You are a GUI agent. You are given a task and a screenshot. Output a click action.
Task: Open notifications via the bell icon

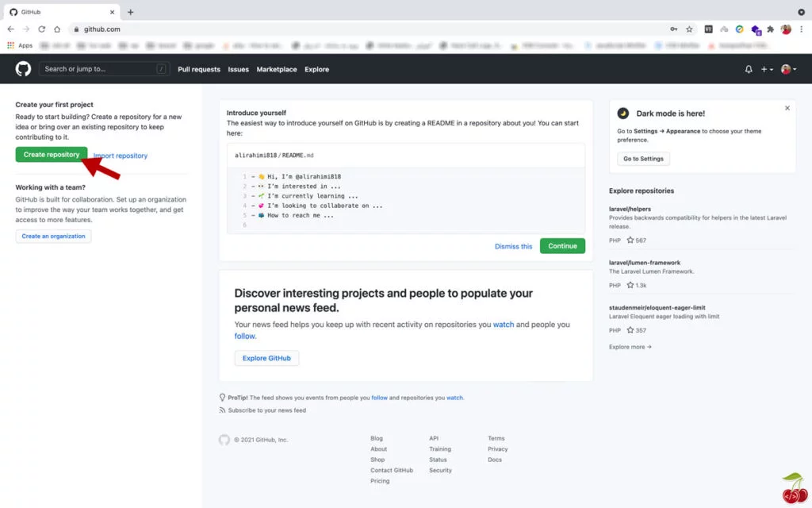click(748, 69)
